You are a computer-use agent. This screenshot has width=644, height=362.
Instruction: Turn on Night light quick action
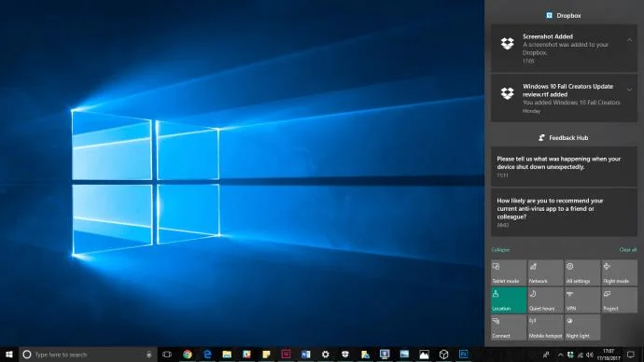582,327
